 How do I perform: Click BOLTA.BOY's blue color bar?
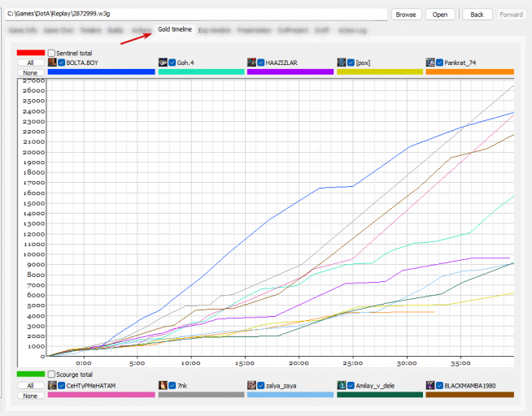click(x=102, y=71)
